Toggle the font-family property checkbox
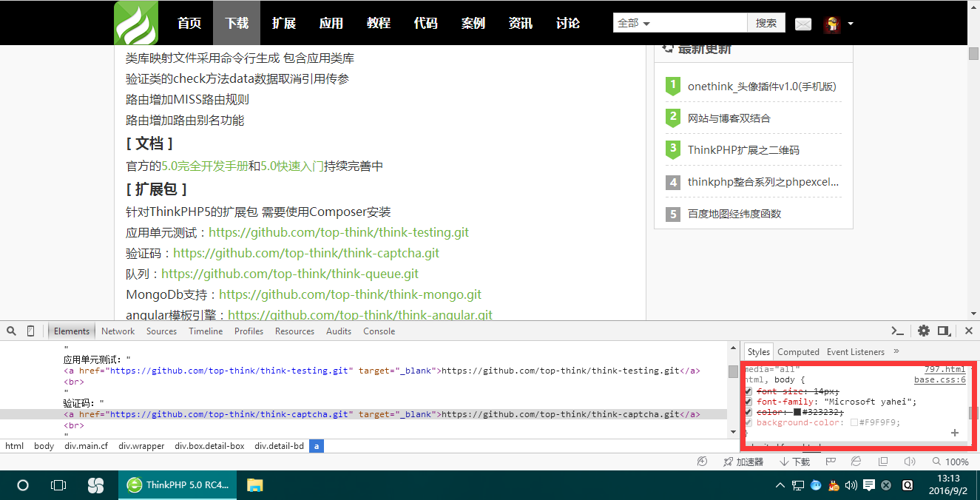Screen dimensions: 980x500 click(x=748, y=402)
